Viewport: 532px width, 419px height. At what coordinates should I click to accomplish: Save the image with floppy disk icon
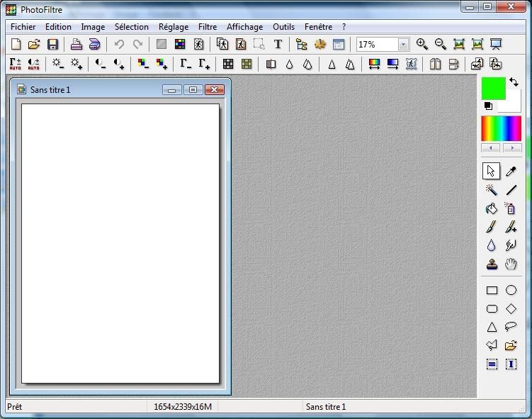(52, 44)
